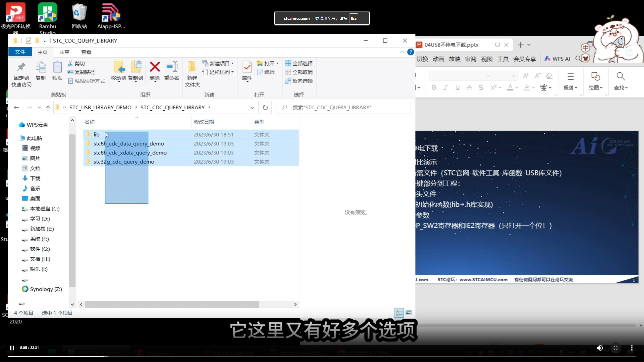644x362 pixels.
Task: Toggle bold formatting in WPS
Action: (x=434, y=87)
